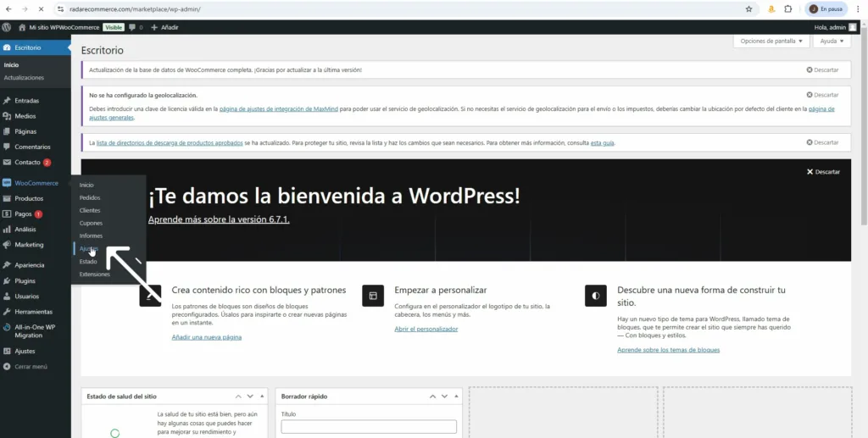Image resolution: width=868 pixels, height=438 pixels.
Task: Click the site home icon in admin bar
Action: click(22, 27)
